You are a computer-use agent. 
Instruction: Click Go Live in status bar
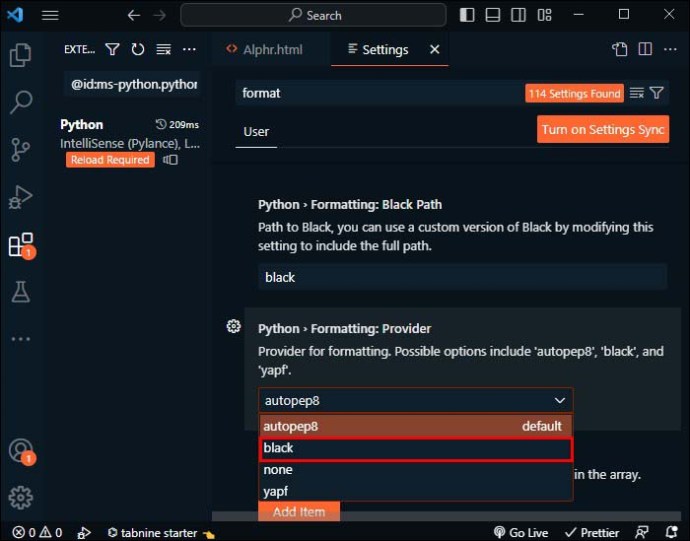click(521, 533)
